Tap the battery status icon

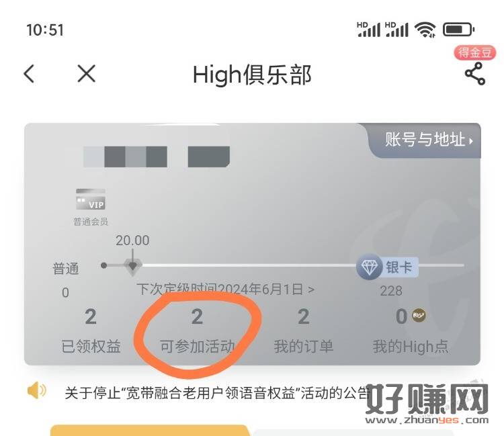[x=459, y=30]
